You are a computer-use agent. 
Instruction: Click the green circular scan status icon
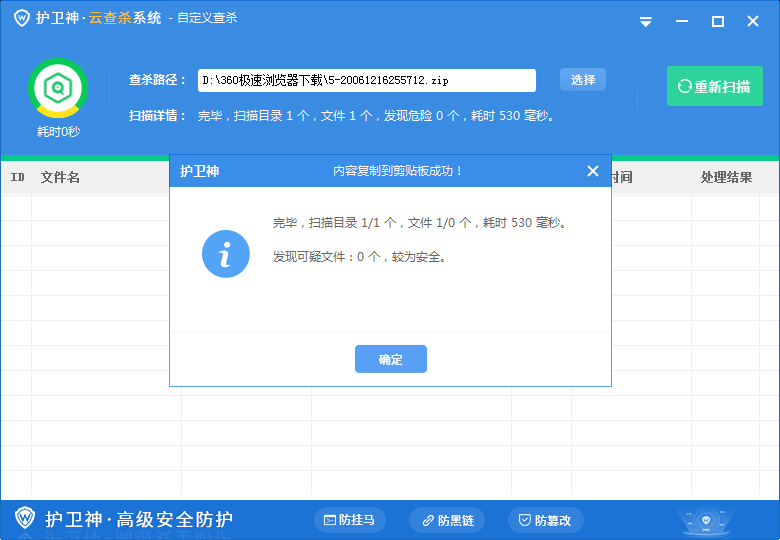(x=58, y=88)
